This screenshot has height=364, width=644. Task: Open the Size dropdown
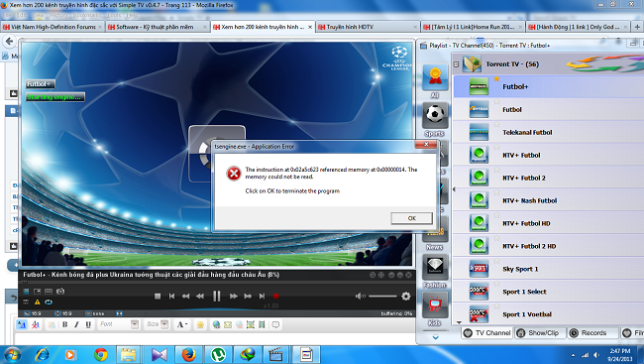(x=158, y=324)
